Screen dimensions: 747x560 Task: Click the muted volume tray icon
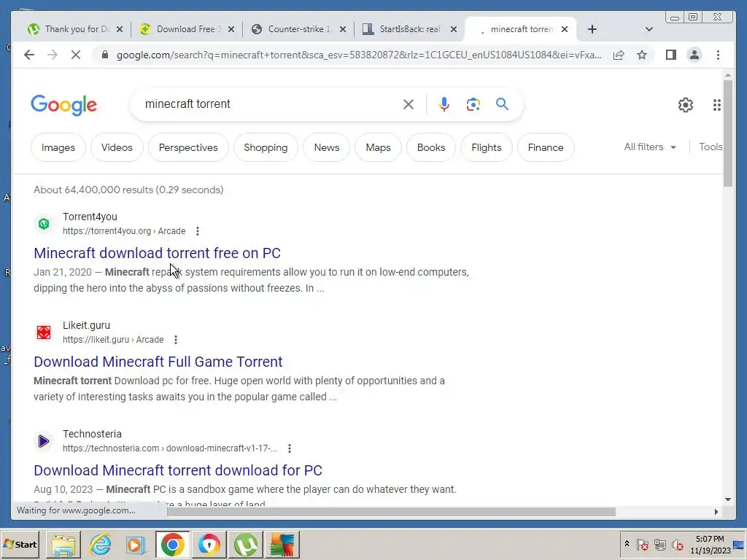point(677,544)
